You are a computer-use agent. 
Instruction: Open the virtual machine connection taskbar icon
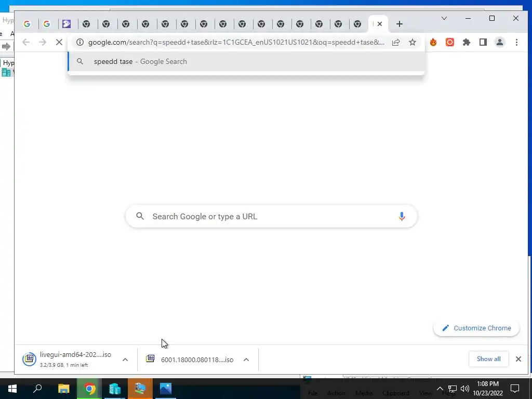[x=140, y=389]
